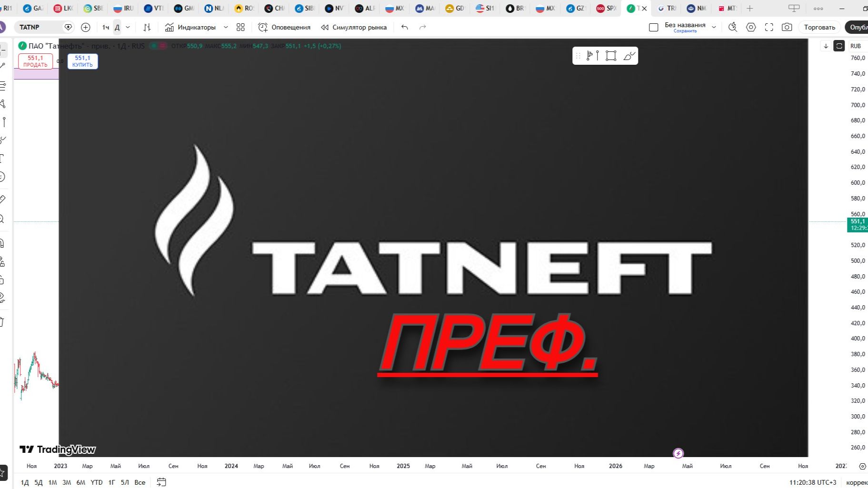
Task: Click the КУПИТЬ 551,1 button
Action: tap(82, 61)
